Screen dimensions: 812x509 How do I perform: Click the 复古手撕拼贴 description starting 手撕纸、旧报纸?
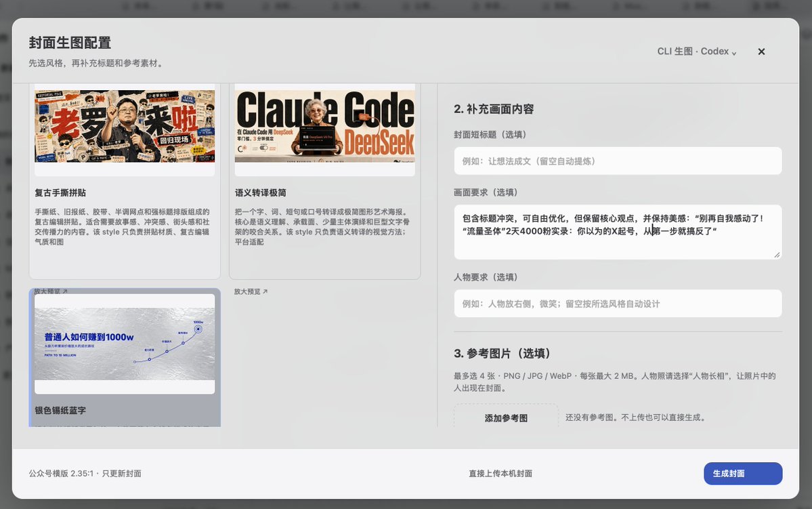(122, 226)
